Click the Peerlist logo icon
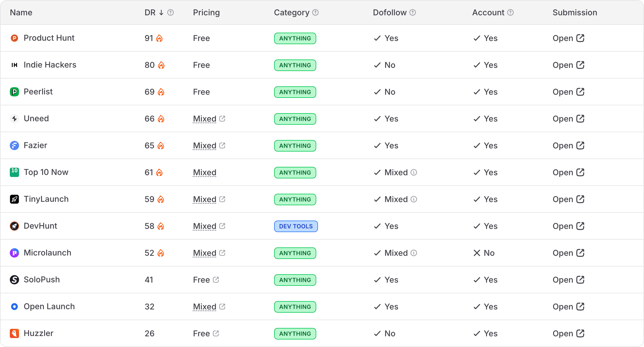The image size is (644, 347). click(14, 92)
